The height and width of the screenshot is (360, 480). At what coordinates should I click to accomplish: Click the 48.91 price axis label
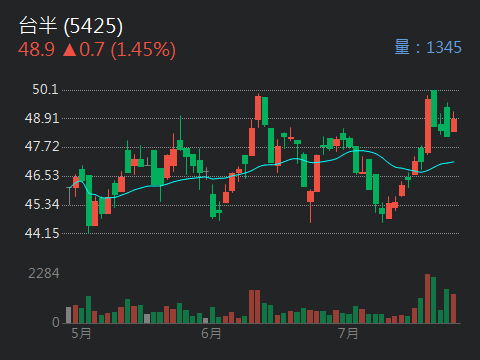click(x=42, y=118)
